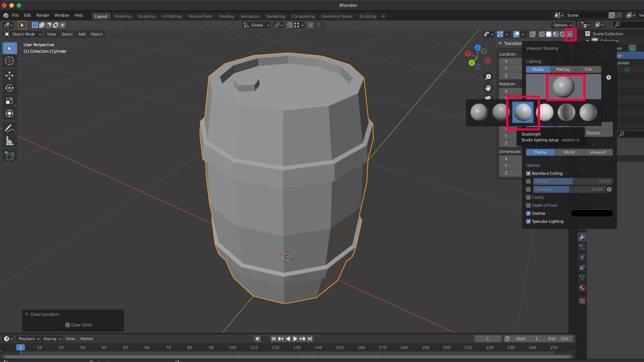This screenshot has height=362, width=644.
Task: Disable the Backface Culling checkbox
Action: point(528,173)
